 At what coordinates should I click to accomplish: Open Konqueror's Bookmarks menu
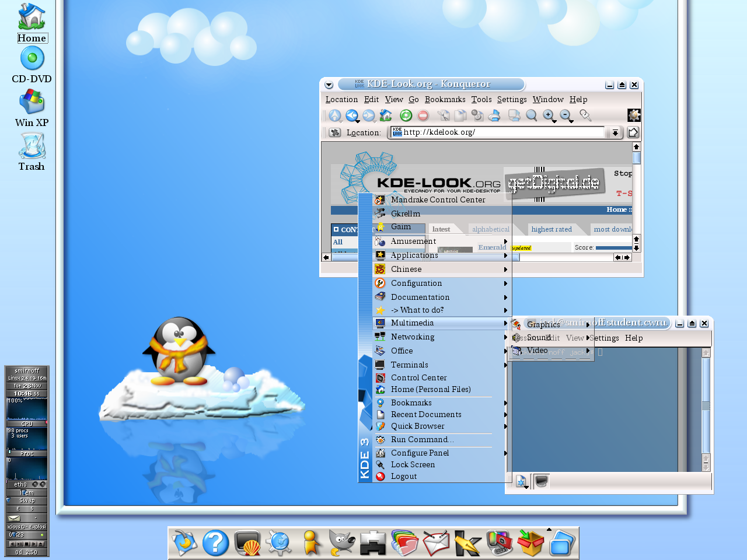point(445,99)
